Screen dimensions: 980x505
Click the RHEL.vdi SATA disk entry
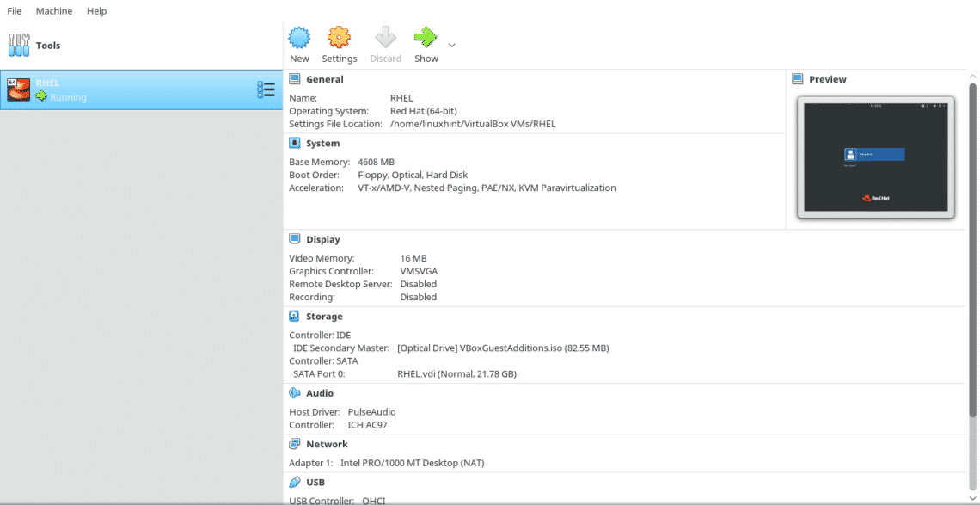pyautogui.click(x=456, y=374)
